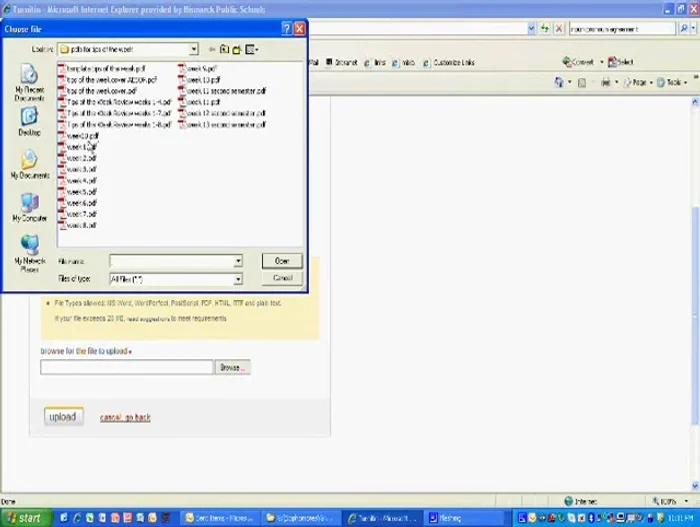This screenshot has height=527, width=700.
Task: Click the Windows Start button
Action: (x=23, y=518)
